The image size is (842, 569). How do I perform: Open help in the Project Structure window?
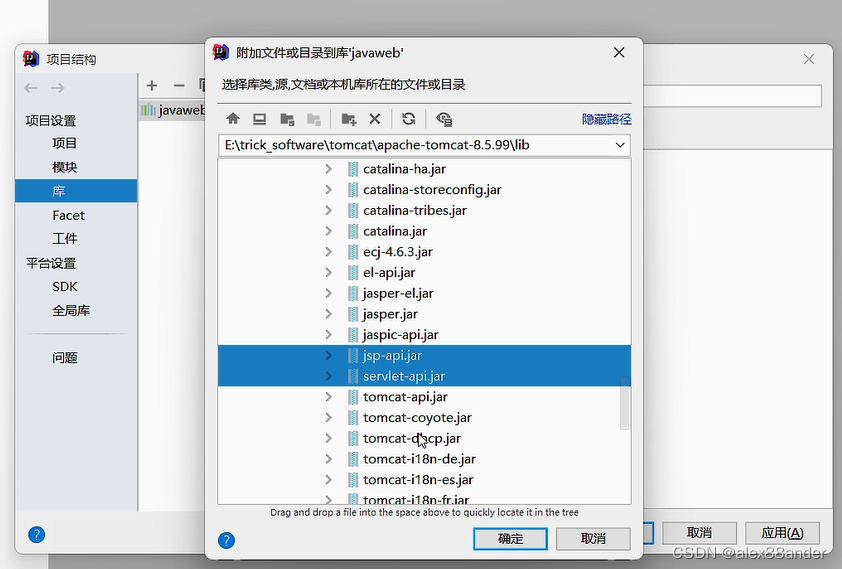tap(37, 535)
